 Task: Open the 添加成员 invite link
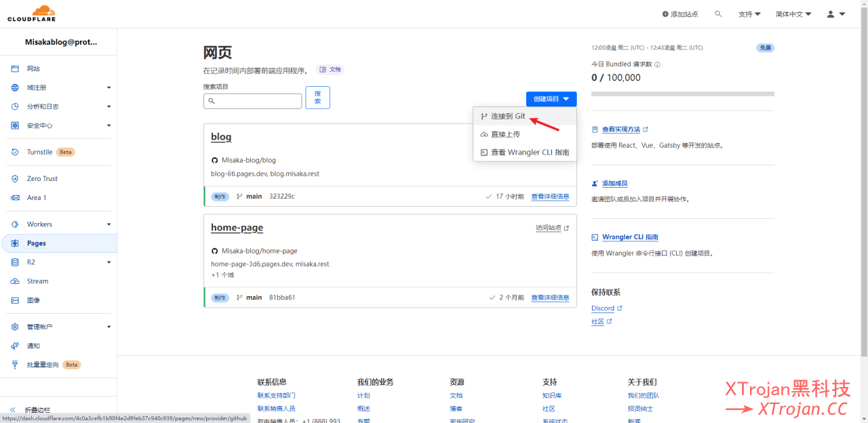pos(614,183)
